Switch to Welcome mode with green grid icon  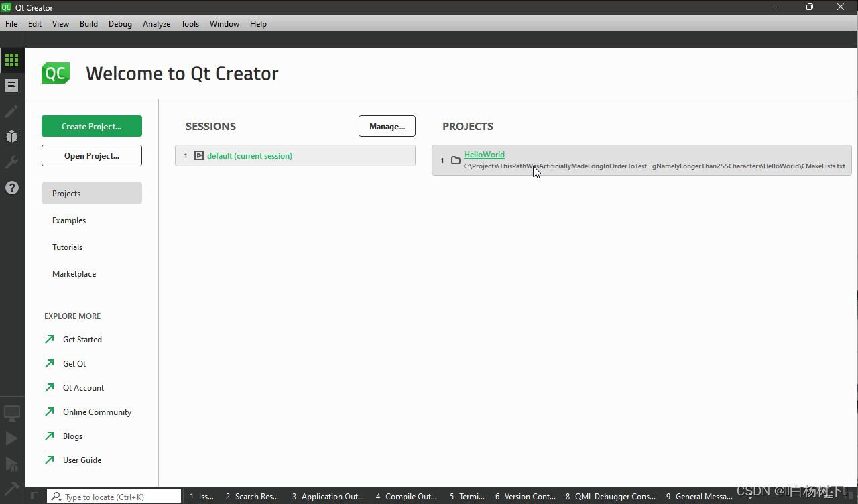(12, 60)
